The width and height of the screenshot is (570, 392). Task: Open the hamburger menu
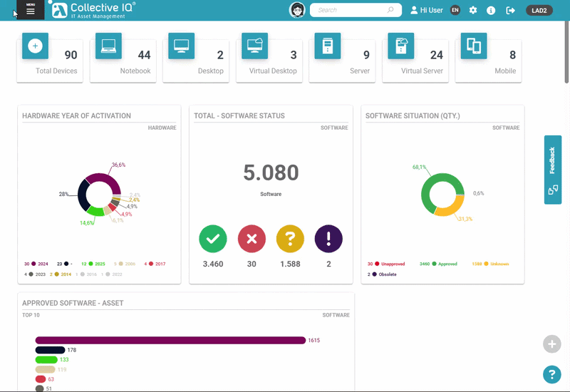[x=30, y=11]
